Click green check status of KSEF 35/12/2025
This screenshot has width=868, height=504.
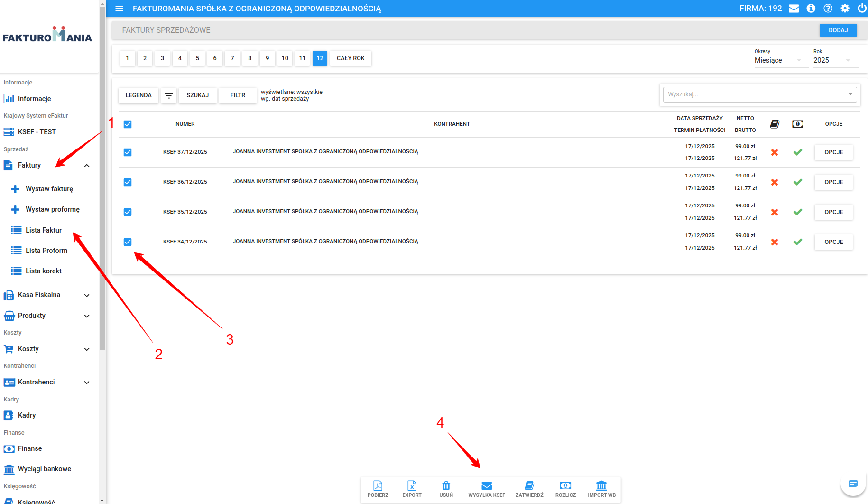[x=798, y=212]
